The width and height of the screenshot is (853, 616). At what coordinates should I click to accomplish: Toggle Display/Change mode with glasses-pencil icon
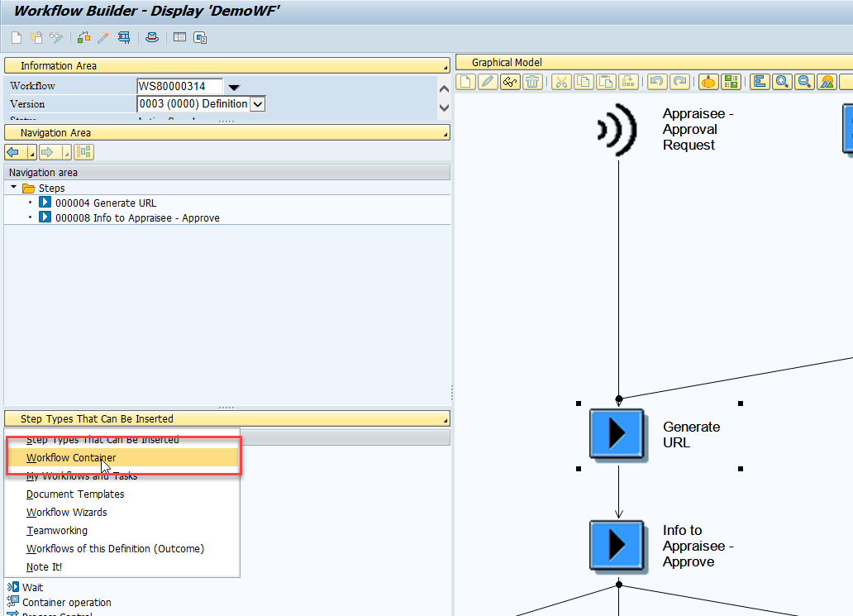tap(56, 37)
